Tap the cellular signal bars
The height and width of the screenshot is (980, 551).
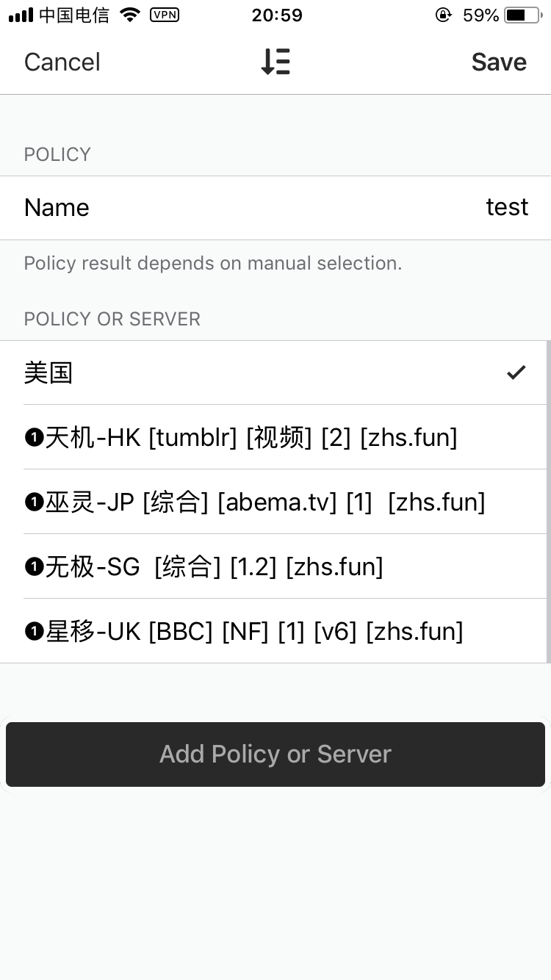coord(21,15)
